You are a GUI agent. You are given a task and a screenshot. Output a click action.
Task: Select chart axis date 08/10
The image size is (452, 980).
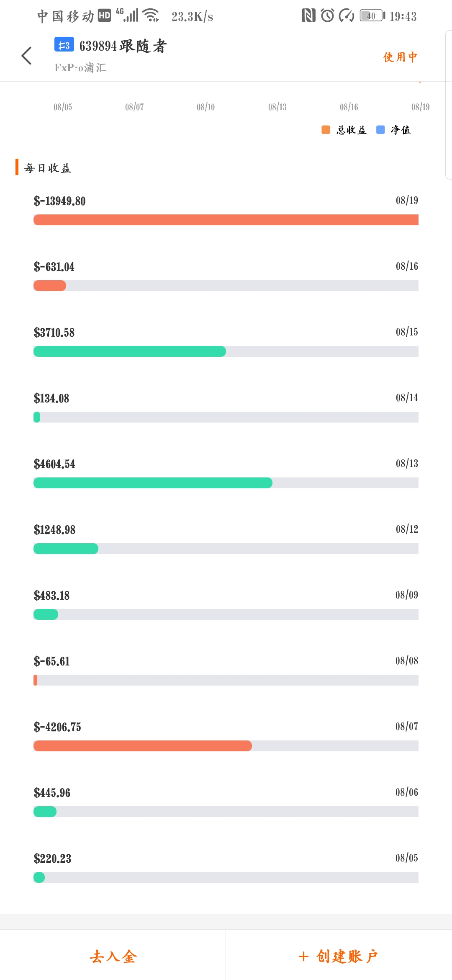coord(205,107)
